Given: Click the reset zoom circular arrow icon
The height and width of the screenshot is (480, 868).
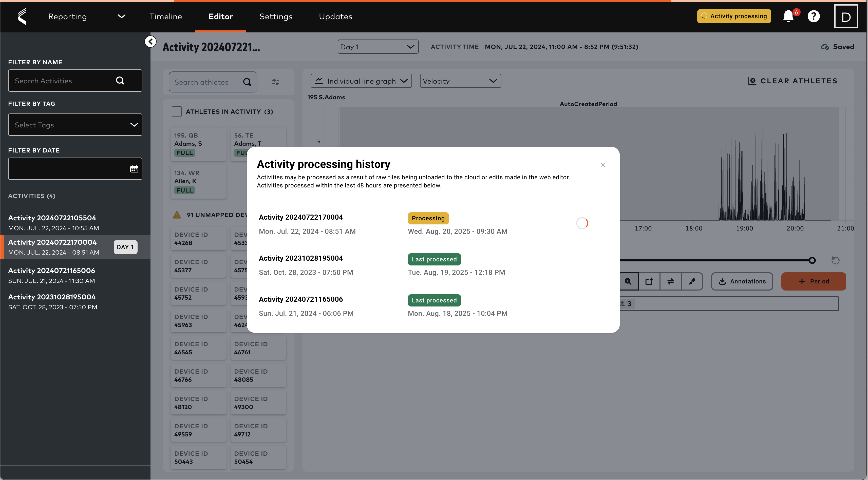Looking at the screenshot, I should [835, 260].
